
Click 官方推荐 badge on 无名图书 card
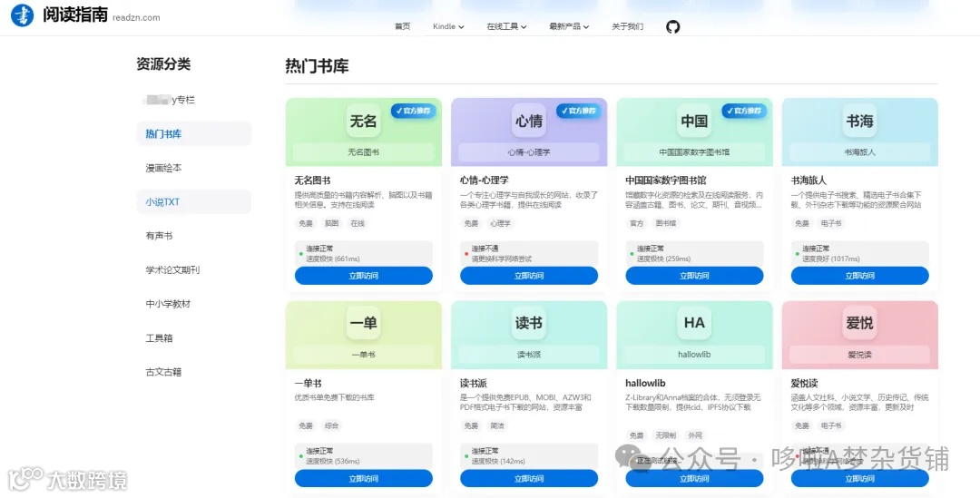(x=413, y=111)
